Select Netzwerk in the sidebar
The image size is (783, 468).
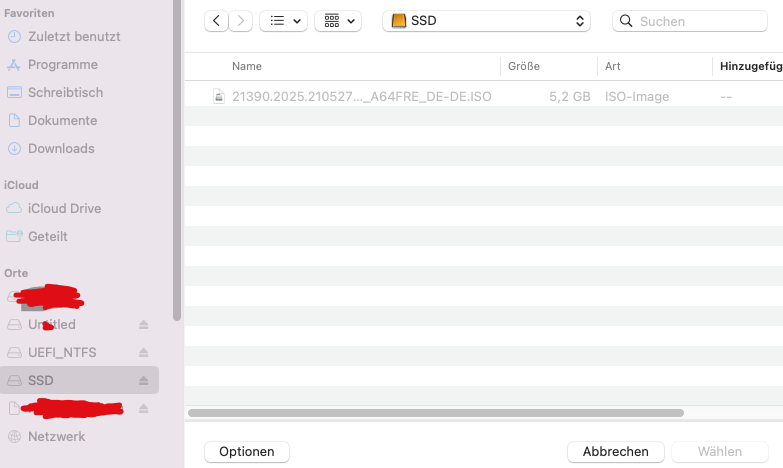click(x=56, y=436)
